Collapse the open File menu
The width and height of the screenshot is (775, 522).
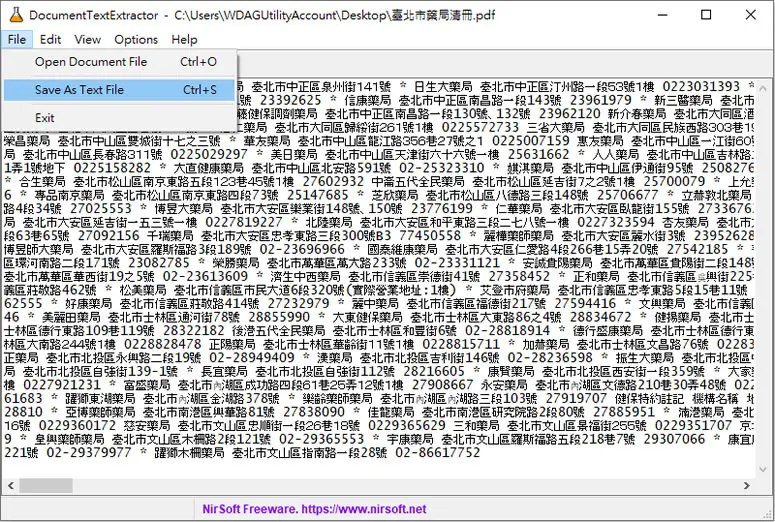click(17, 40)
